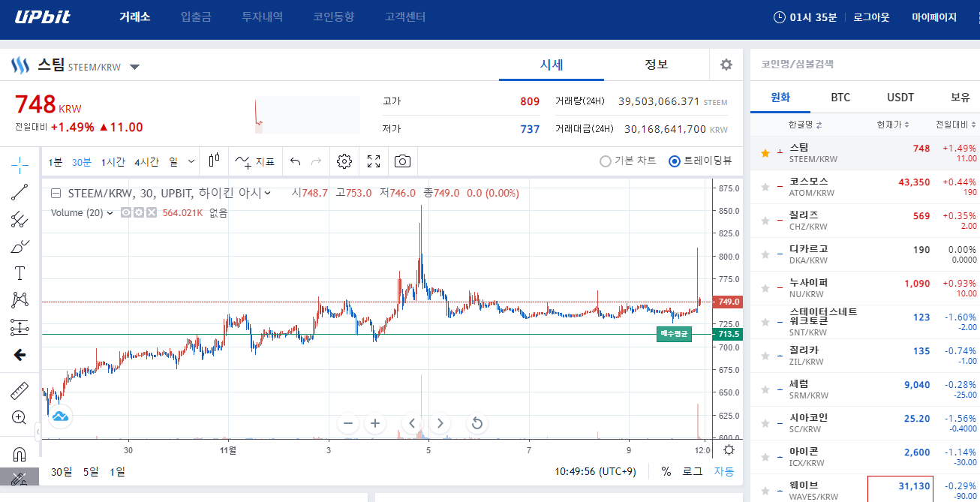Toggle favorite star for 코스모스 row

pyautogui.click(x=765, y=187)
